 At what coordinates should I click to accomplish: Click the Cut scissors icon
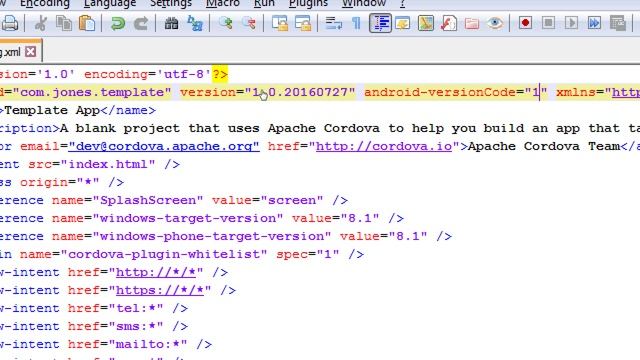40,23
